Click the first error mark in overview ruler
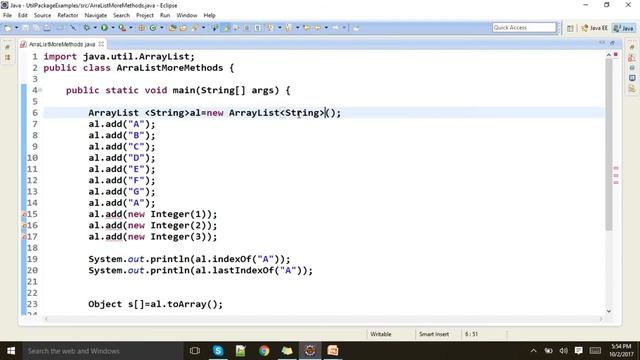 point(616,168)
